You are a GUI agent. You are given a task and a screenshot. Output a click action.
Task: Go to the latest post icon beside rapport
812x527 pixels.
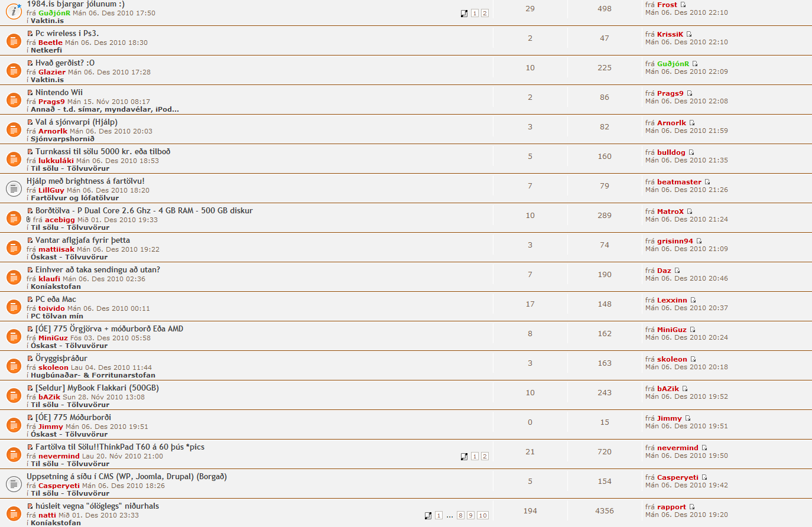tap(692, 507)
